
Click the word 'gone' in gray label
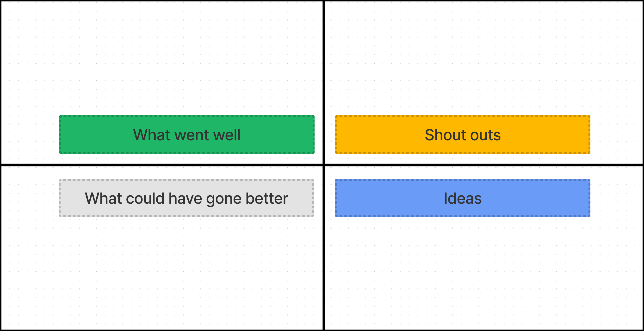[x=224, y=198]
